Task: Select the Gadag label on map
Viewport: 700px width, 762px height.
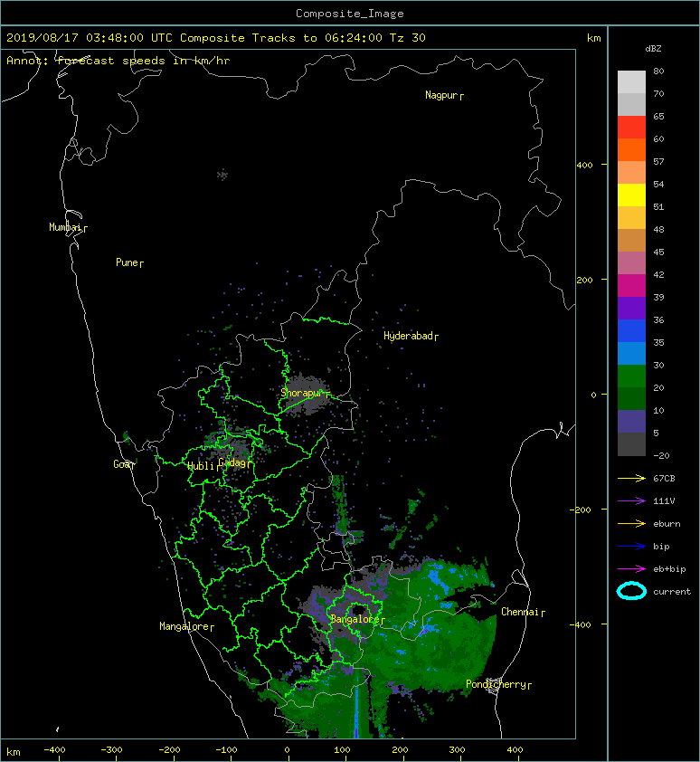Action: click(232, 462)
